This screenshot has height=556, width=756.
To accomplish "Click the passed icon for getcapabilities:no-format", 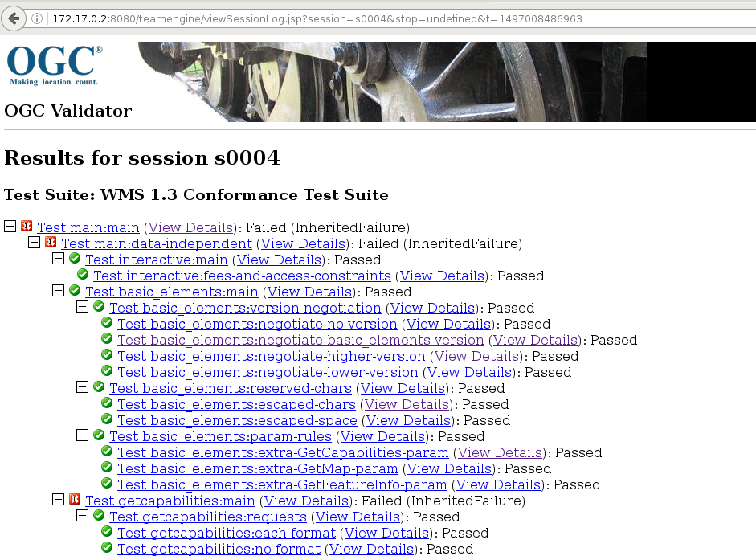I will pyautogui.click(x=107, y=547).
